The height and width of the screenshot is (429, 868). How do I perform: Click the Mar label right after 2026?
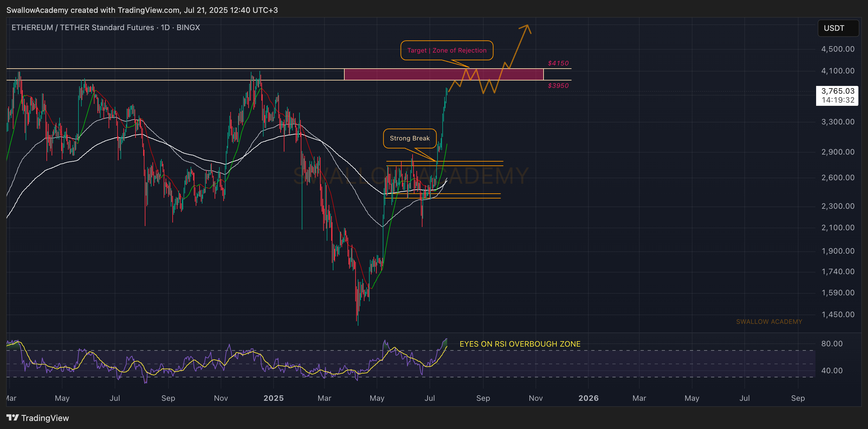point(639,398)
